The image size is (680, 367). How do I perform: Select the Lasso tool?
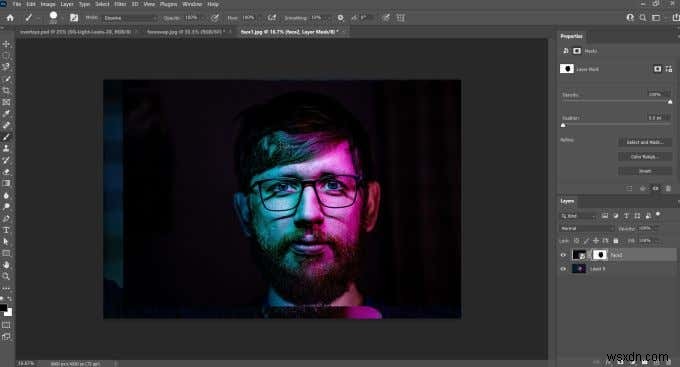(x=6, y=67)
